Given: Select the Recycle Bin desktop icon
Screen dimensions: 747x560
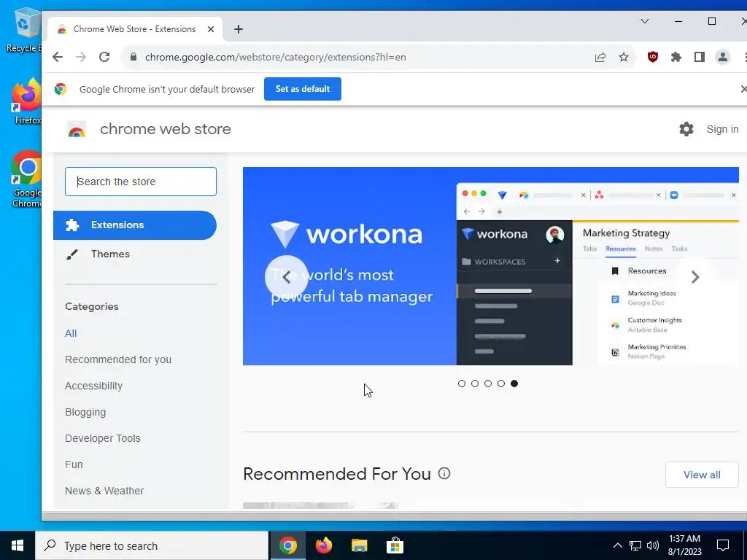Looking at the screenshot, I should [x=23, y=30].
